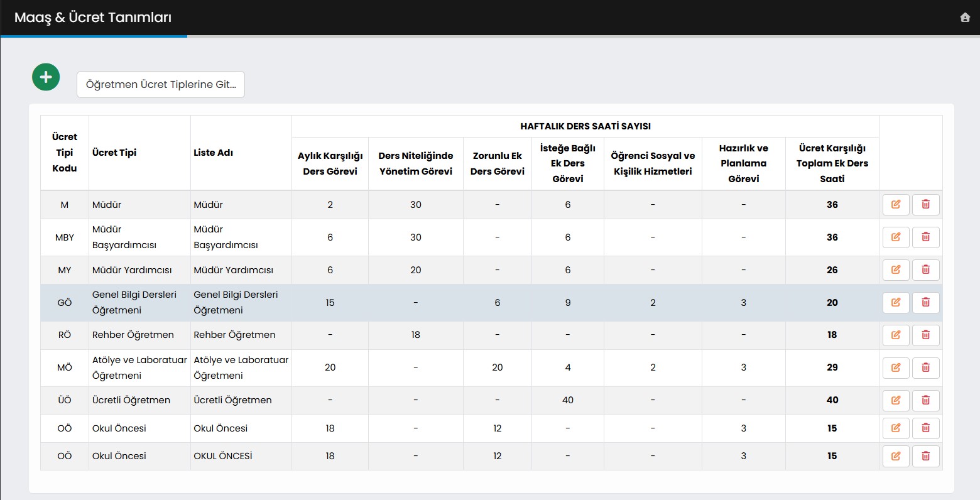Click the Maaş & Ücret Tanımları page title

pyautogui.click(x=93, y=18)
